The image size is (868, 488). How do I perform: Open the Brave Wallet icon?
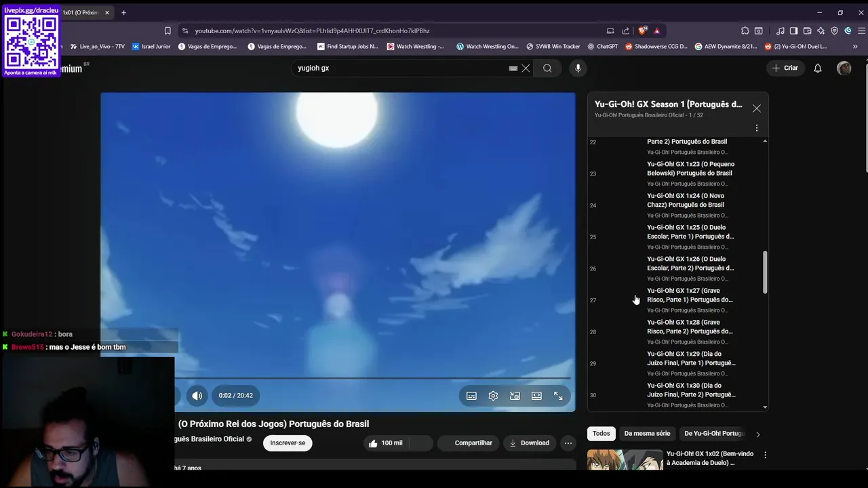(808, 30)
